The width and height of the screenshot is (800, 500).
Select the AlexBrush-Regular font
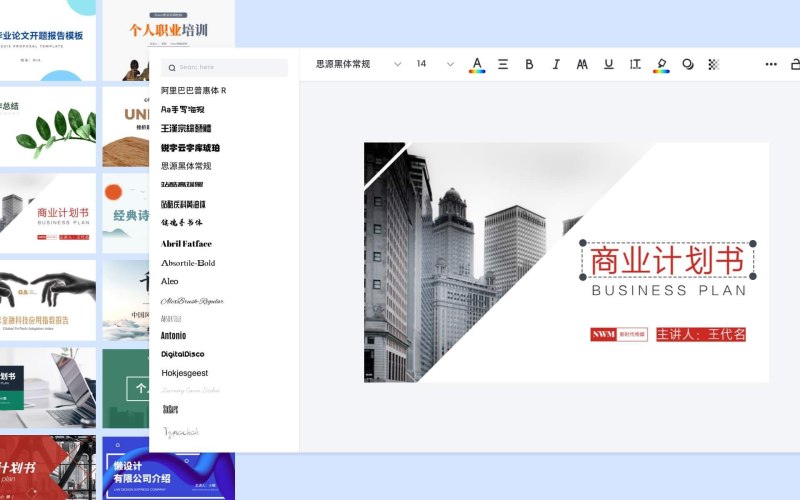pyautogui.click(x=192, y=301)
